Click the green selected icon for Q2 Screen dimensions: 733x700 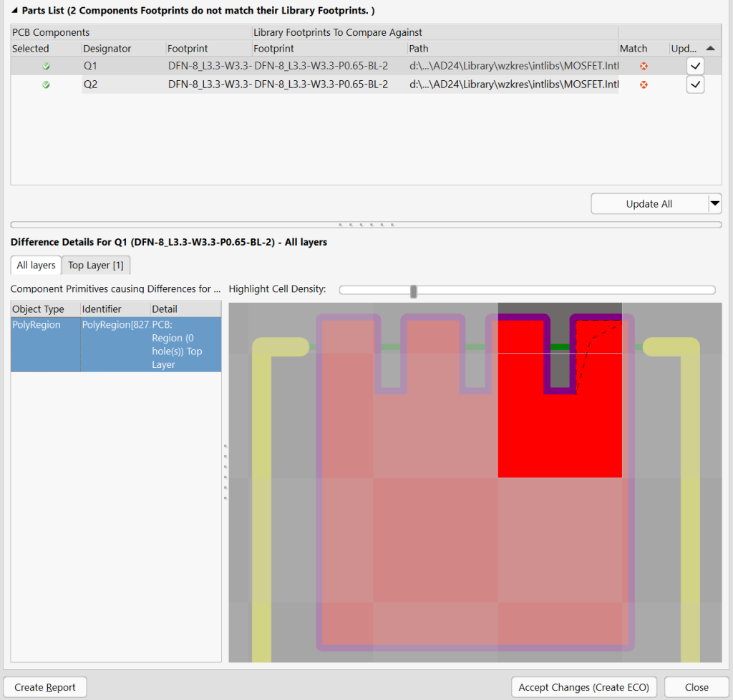46,84
